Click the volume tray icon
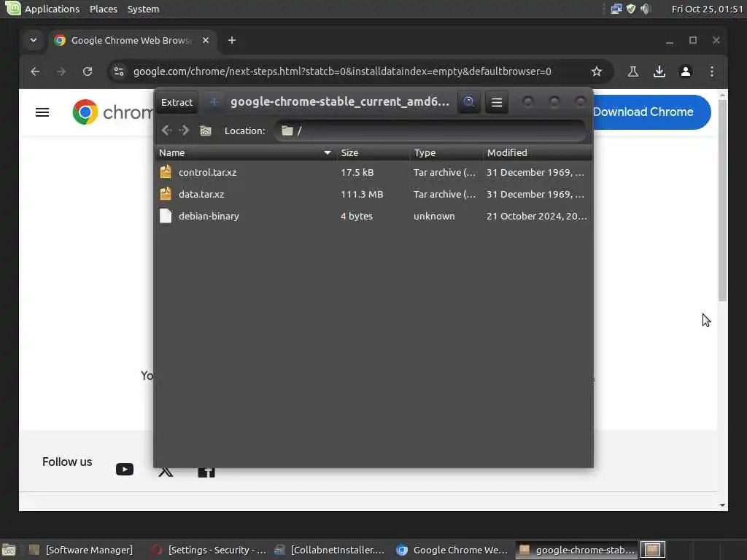 pos(646,9)
